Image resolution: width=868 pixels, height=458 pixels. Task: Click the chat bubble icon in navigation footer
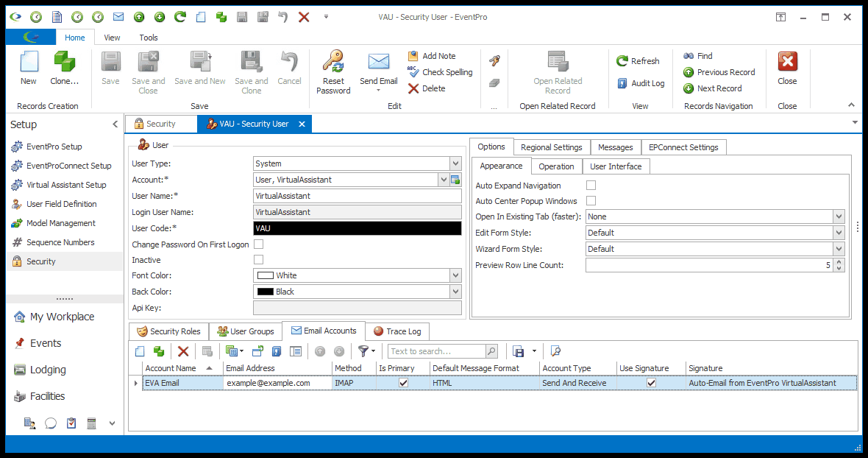pos(50,423)
